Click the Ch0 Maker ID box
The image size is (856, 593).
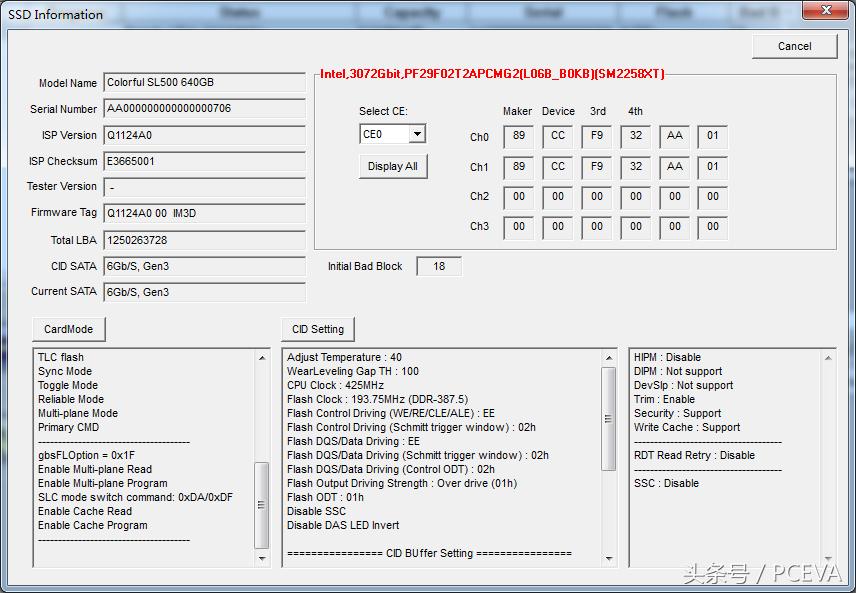tap(518, 137)
